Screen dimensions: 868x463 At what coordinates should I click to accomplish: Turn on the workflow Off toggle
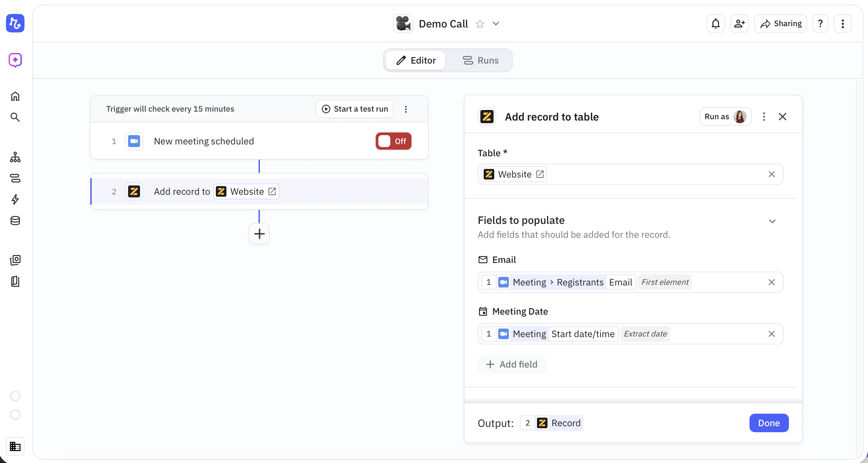click(x=393, y=141)
